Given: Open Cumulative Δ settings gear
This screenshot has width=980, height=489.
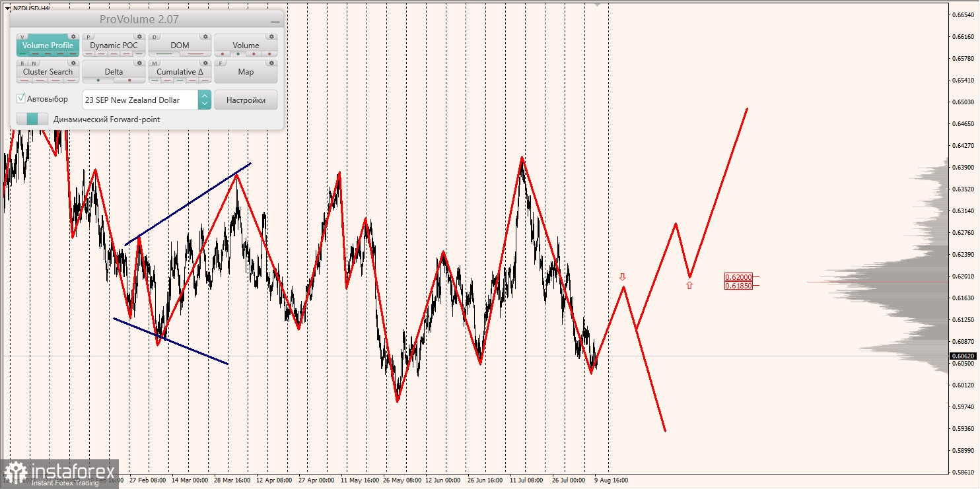Looking at the screenshot, I should [x=205, y=63].
